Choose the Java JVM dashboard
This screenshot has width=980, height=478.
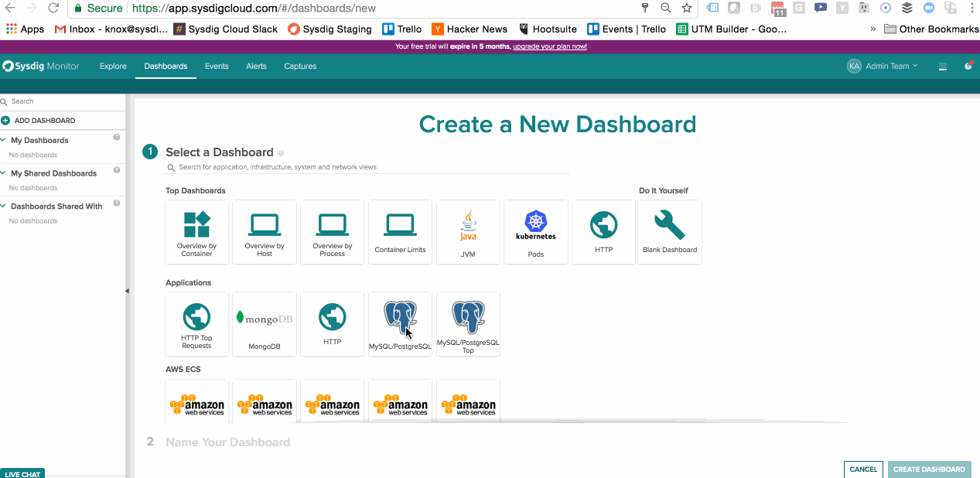pyautogui.click(x=468, y=232)
